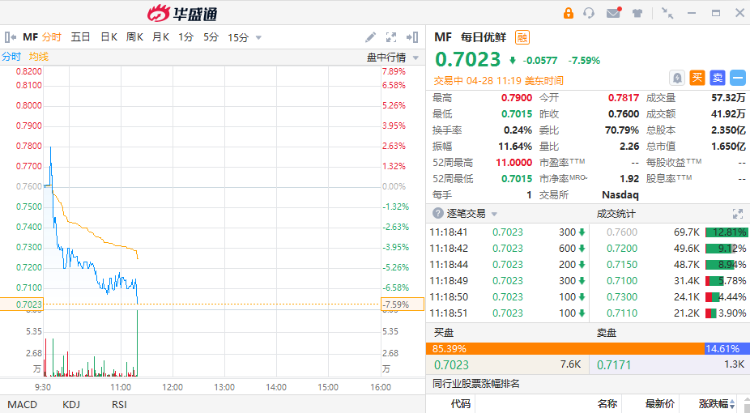
Task: Click the orange lock icon in title bar
Action: (568, 13)
